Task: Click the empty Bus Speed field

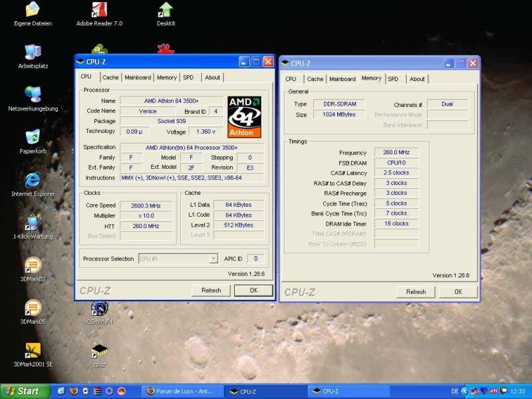Action: pyautogui.click(x=146, y=236)
